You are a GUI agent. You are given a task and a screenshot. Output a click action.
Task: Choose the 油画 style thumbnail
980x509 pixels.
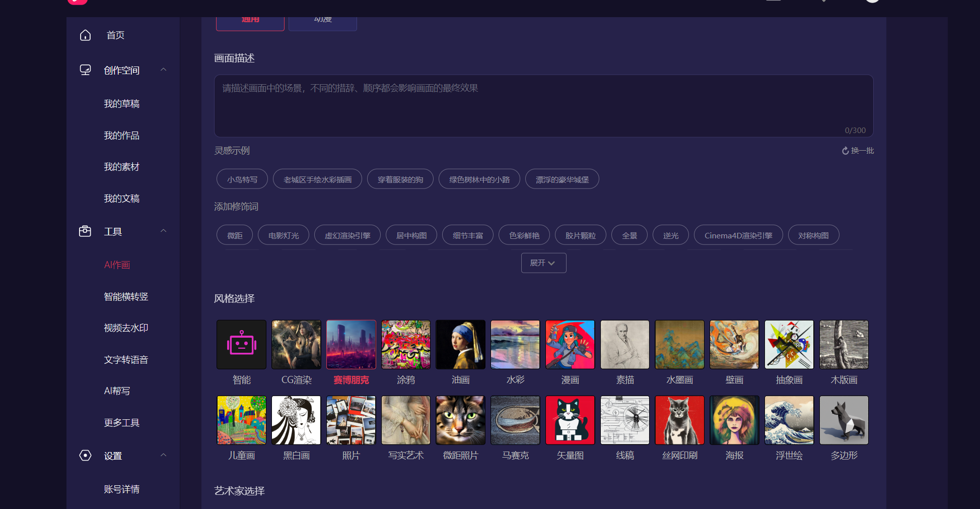[460, 345]
